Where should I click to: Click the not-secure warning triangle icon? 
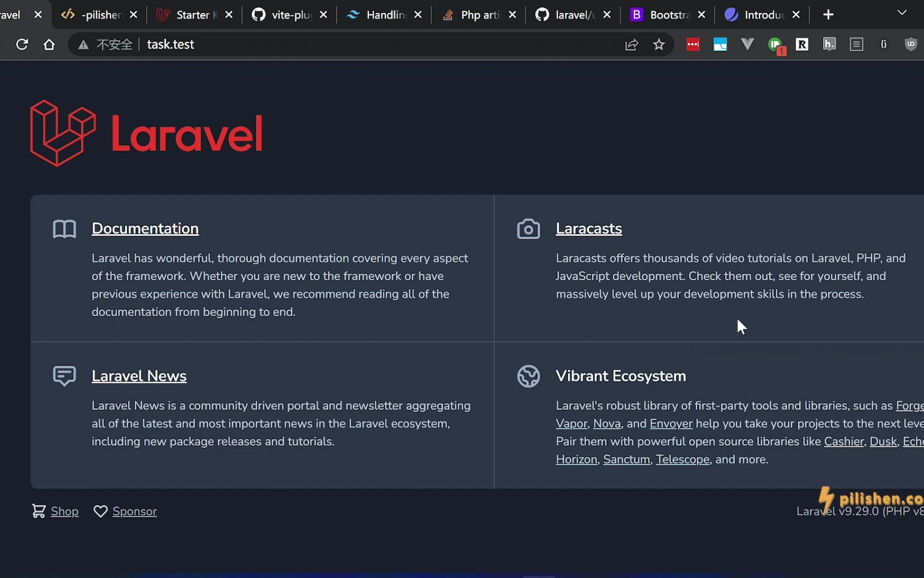[x=83, y=45]
